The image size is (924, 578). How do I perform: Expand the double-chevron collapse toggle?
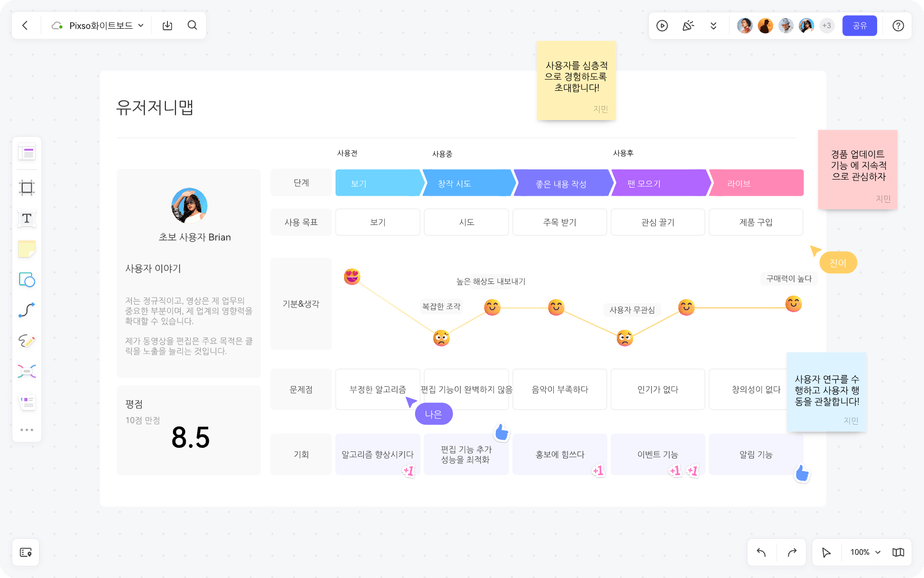(713, 26)
